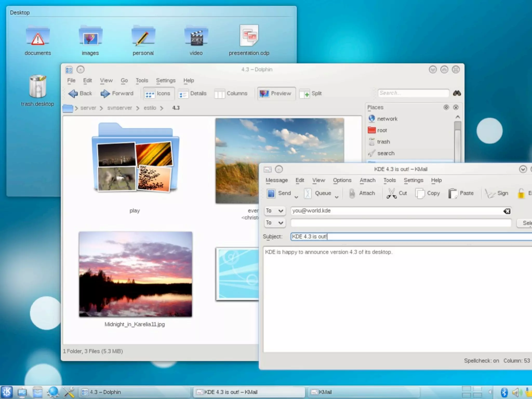Open Dolphin's File menu
Image resolution: width=532 pixels, height=399 pixels.
click(x=71, y=81)
